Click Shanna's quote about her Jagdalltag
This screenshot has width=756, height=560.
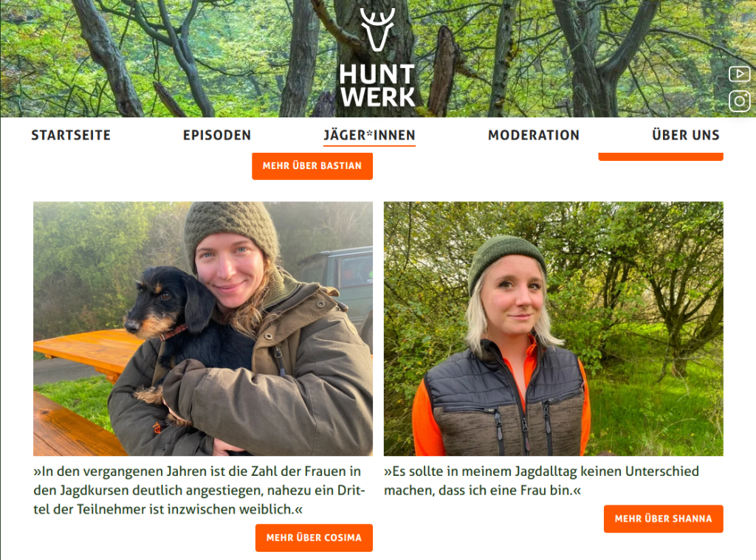541,480
